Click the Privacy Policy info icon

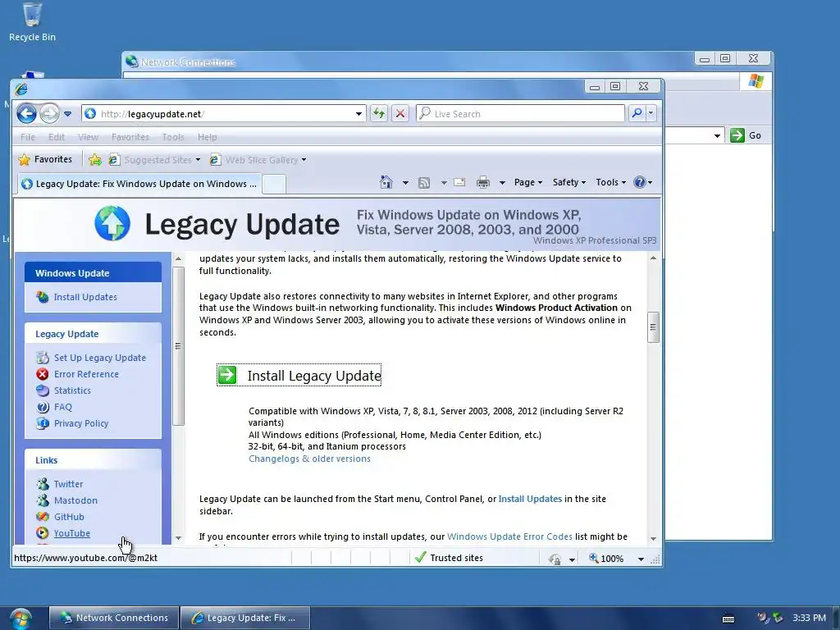[43, 423]
